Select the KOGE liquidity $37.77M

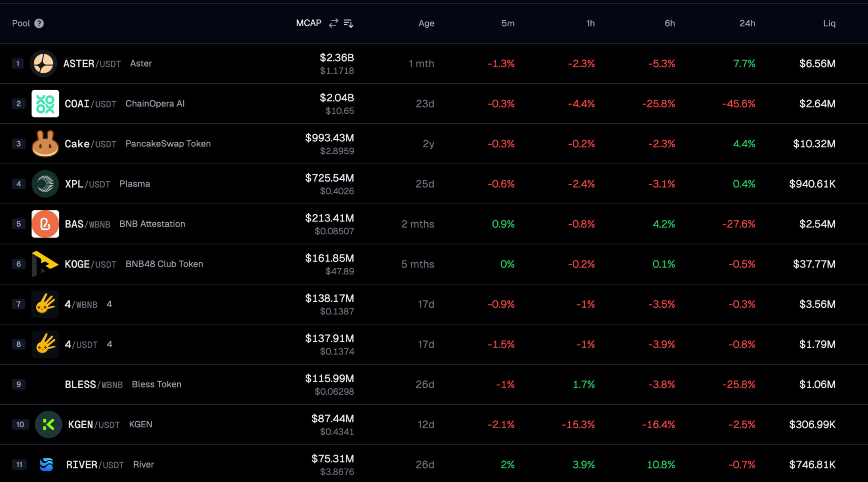[x=814, y=264]
